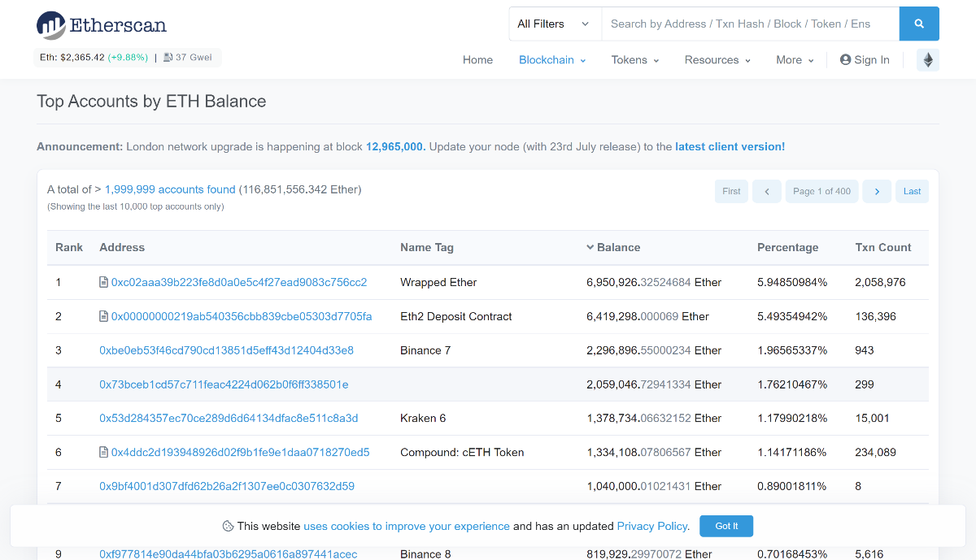Screen dimensions: 976x560
Task: Click txn count 2,058,976
Action: pos(880,283)
